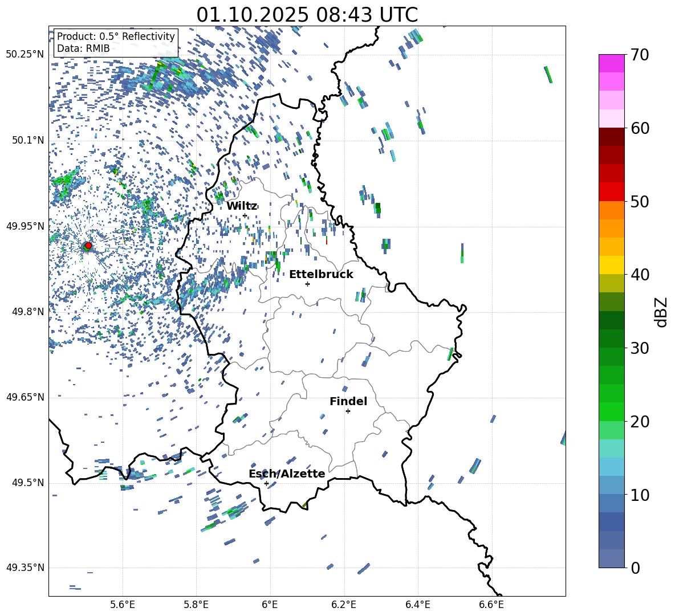The height and width of the screenshot is (616, 675).
Task: Click the colorbar 60 tick label
Action: 640,128
